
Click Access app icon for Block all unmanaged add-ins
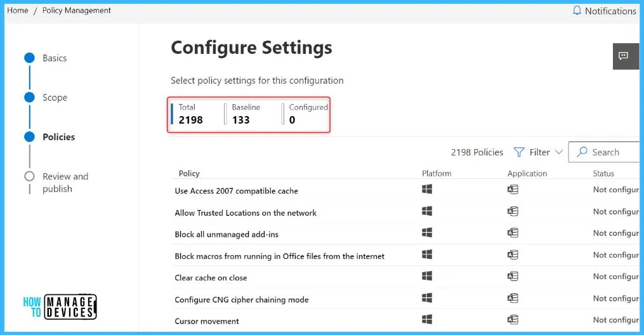(513, 233)
